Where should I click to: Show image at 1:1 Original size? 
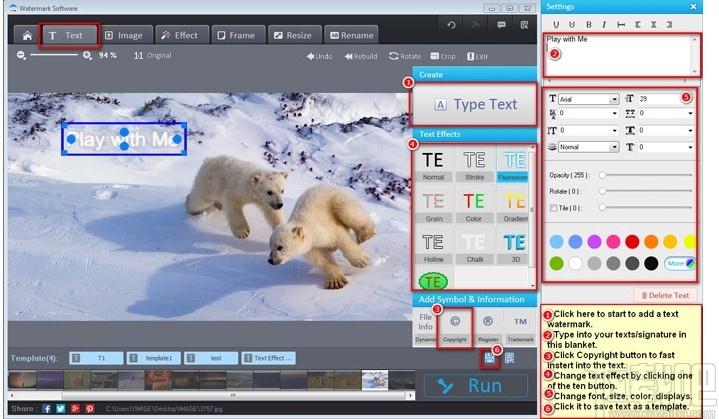point(152,55)
